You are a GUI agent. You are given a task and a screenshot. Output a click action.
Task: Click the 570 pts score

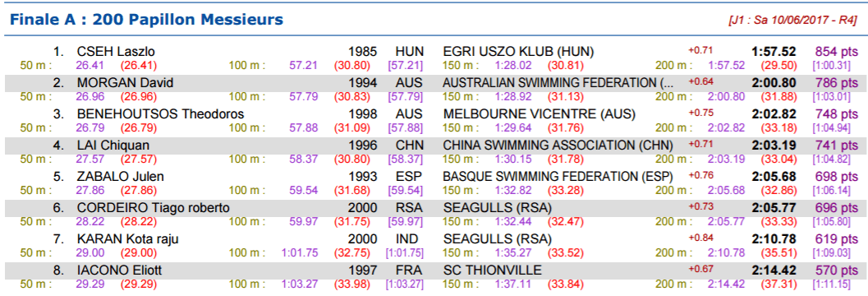point(836,271)
